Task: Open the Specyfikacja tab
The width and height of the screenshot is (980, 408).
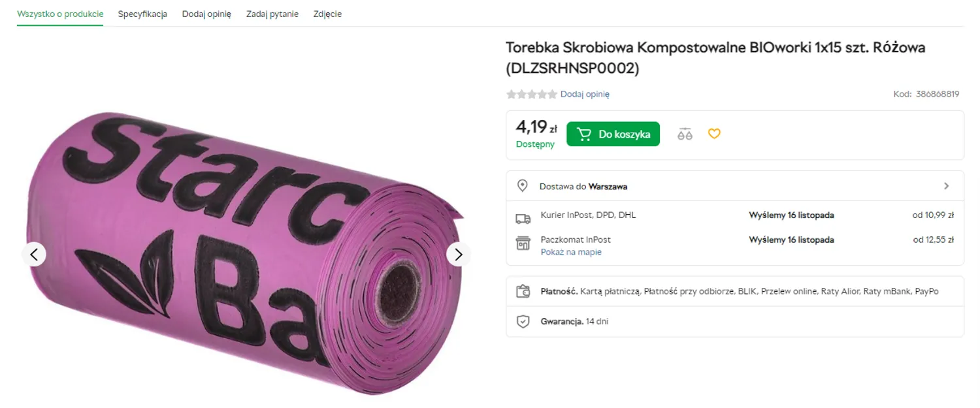Action: click(142, 14)
